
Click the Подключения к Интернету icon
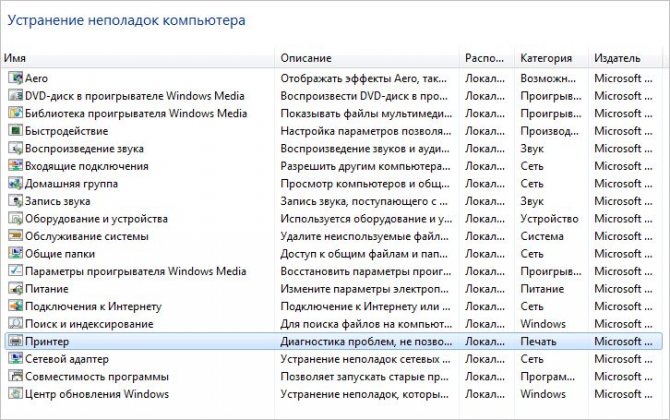pos(15,306)
